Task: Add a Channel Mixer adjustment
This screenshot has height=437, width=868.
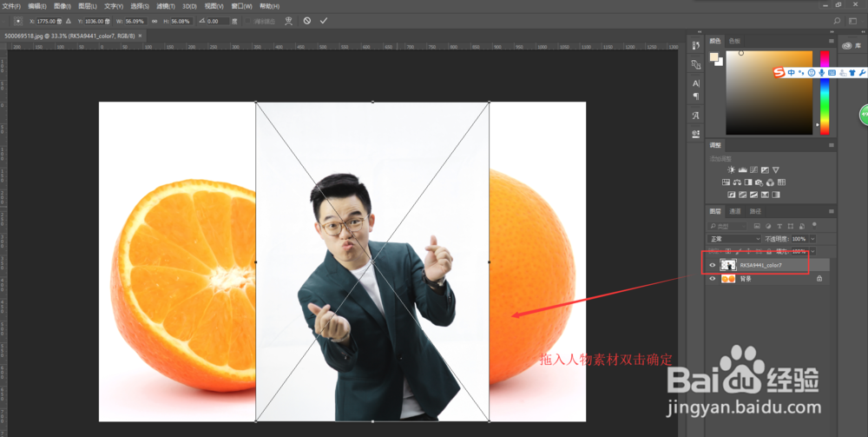Action: [770, 182]
